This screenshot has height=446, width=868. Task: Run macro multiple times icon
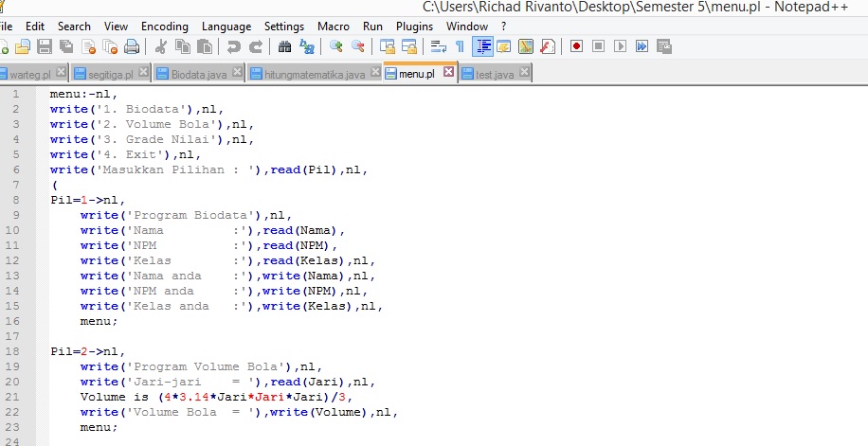642,46
